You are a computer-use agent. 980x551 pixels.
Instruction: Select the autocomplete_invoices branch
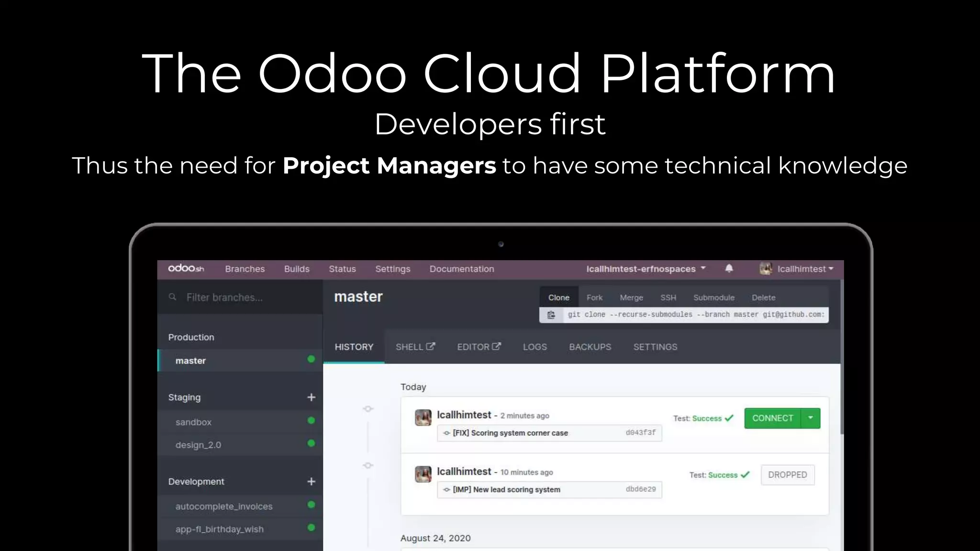[x=240, y=506]
